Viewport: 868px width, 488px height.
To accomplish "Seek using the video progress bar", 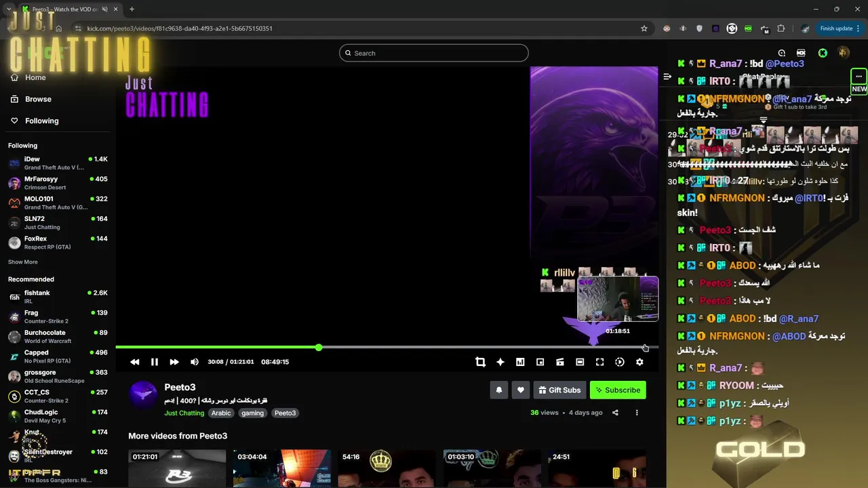I will (387, 347).
